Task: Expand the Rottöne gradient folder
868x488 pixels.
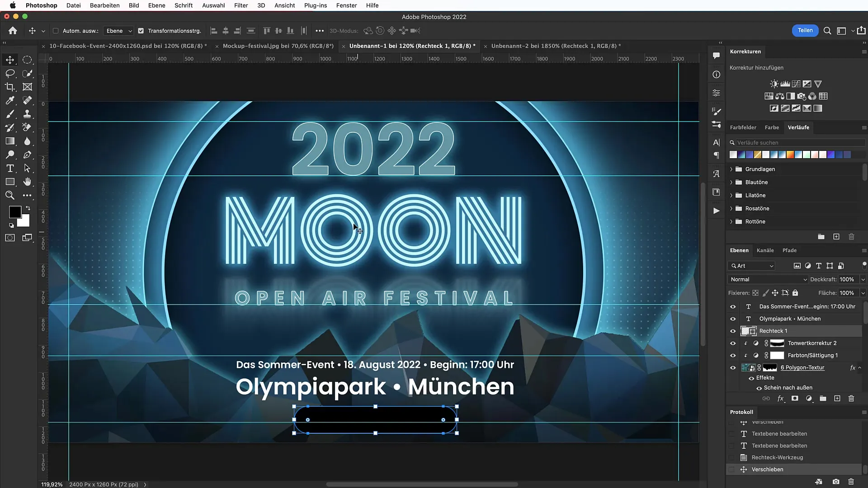Action: coord(731,222)
